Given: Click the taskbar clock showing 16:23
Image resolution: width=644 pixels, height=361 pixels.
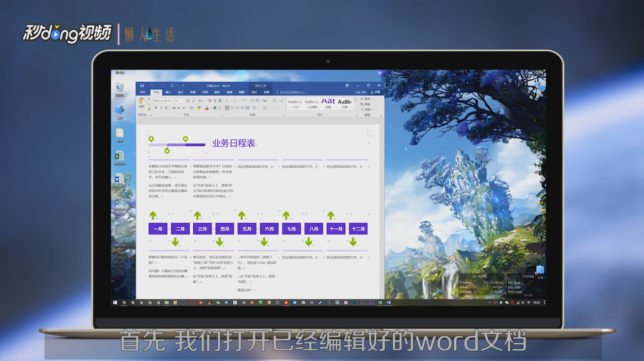Looking at the screenshot, I should [536, 303].
